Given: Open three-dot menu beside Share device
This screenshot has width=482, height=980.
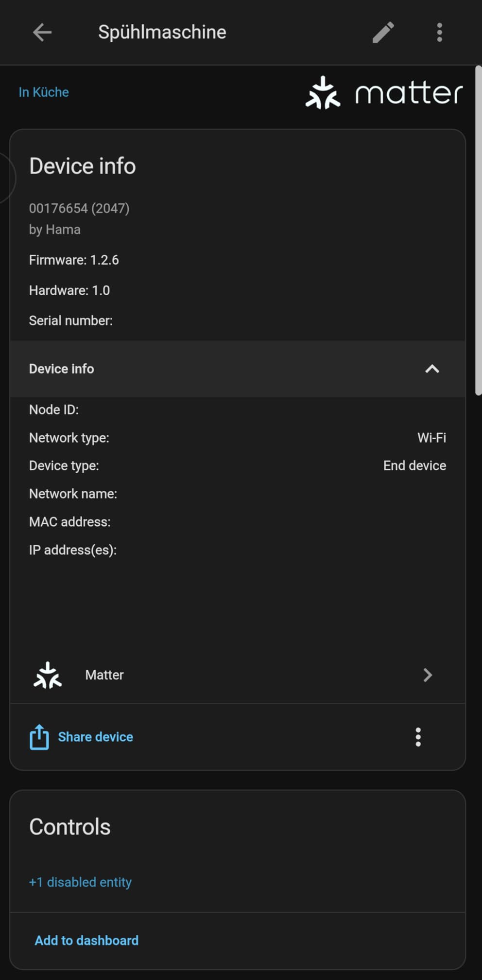Looking at the screenshot, I should coord(418,737).
